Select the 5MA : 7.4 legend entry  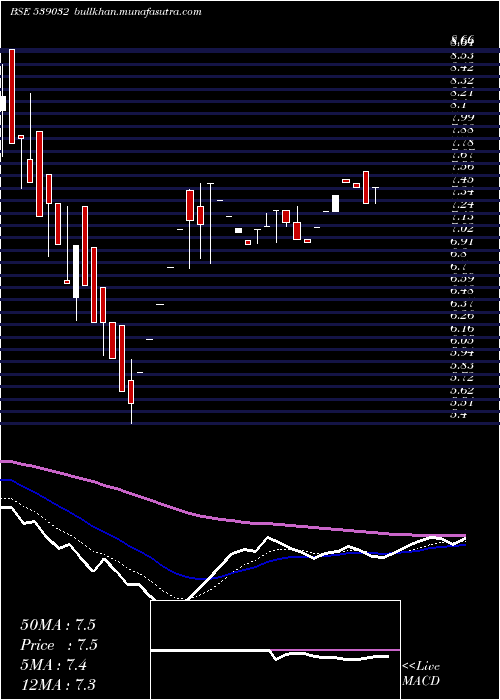pos(54,665)
